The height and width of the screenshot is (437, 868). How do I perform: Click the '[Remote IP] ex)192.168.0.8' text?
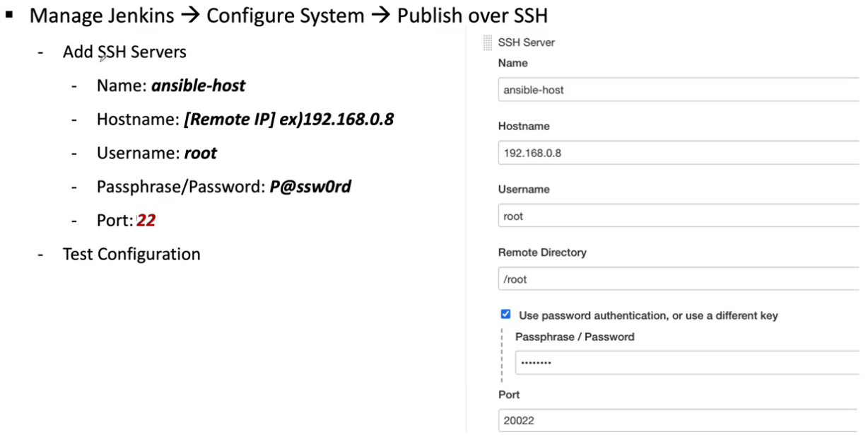point(288,120)
